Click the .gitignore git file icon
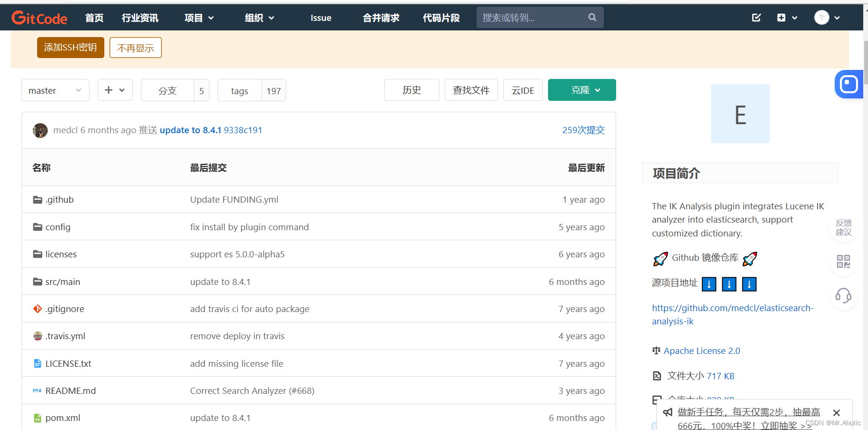This screenshot has height=430, width=868. (38, 309)
